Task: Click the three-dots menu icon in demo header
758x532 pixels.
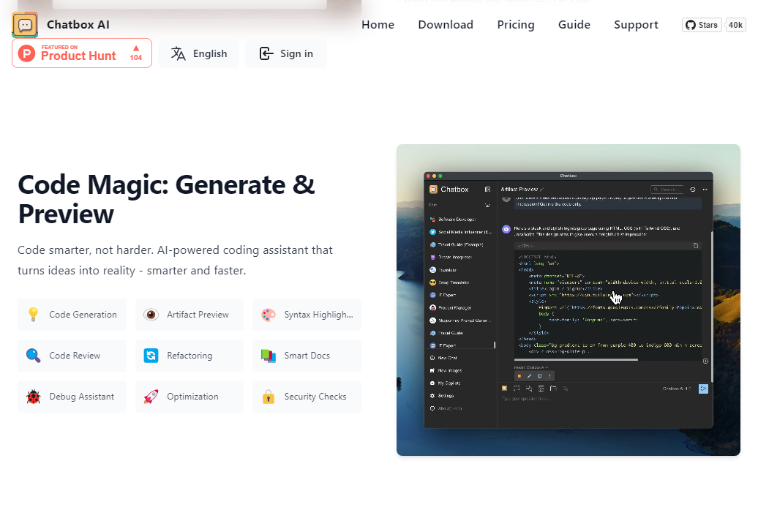Action: pos(705,190)
